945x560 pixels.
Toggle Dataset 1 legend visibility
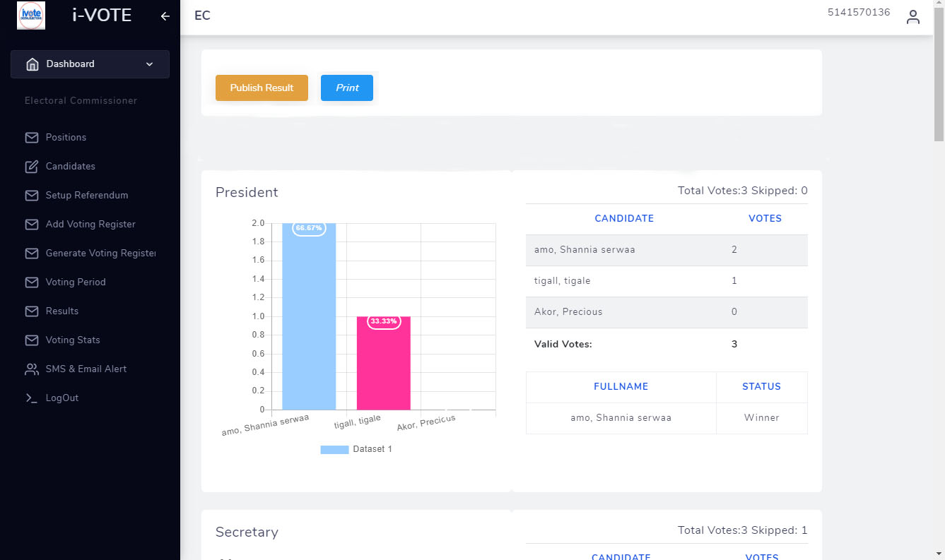click(356, 450)
